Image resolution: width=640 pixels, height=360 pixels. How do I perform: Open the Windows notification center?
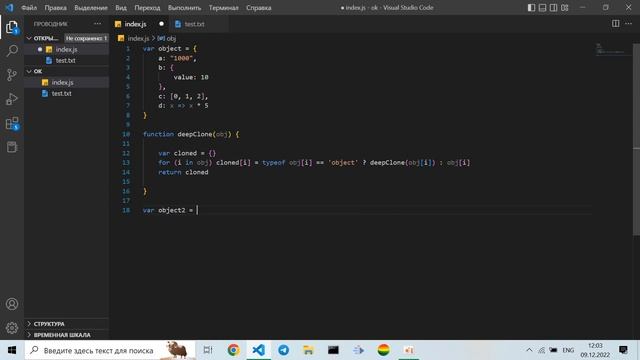(x=623, y=350)
